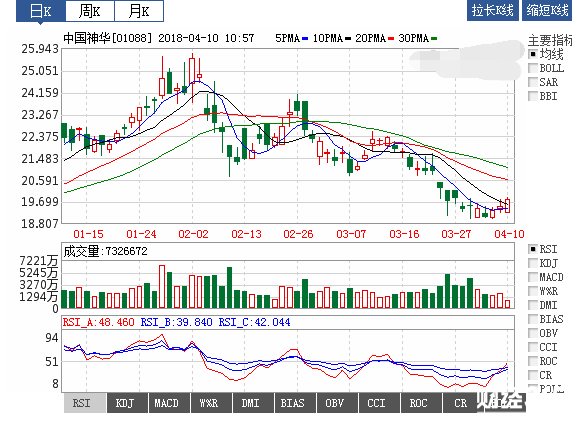Click the timestamp 2018-04-10 10:57
This screenshot has width=572, height=428.
pos(206,38)
